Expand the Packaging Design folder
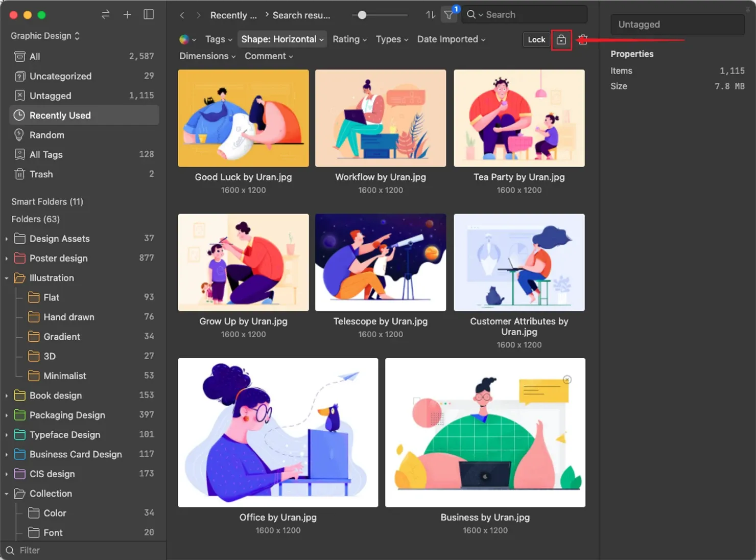756x560 pixels. pos(6,415)
